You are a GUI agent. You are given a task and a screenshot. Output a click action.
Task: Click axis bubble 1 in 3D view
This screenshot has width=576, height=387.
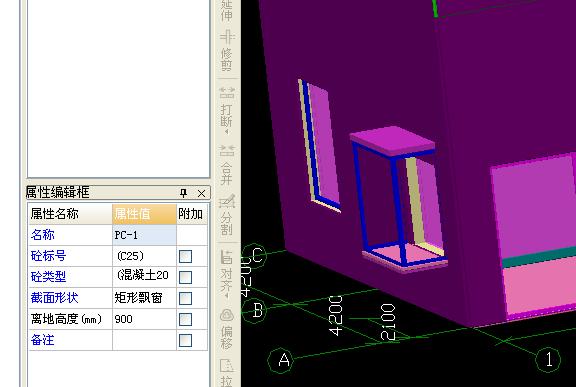(x=548, y=359)
